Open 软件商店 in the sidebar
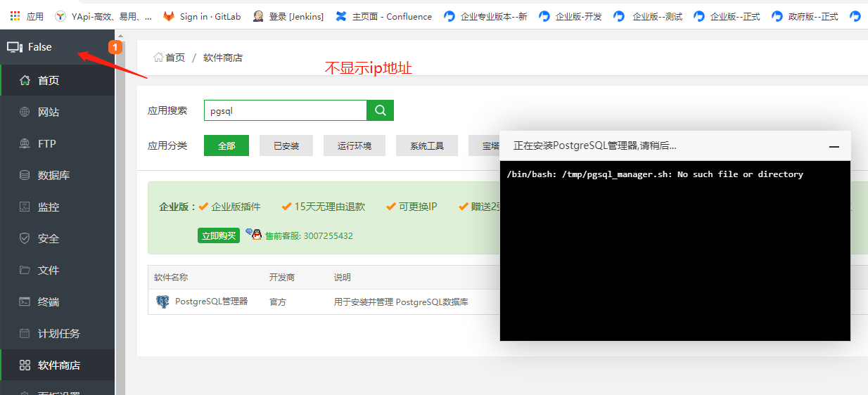Screen dimensions: 868x395 pos(58,365)
